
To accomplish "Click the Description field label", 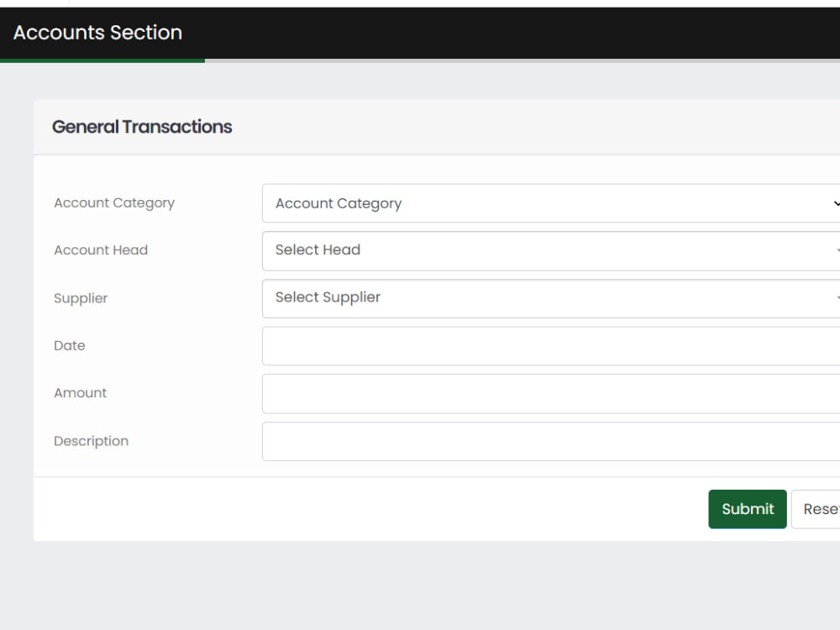I will coord(91,442).
